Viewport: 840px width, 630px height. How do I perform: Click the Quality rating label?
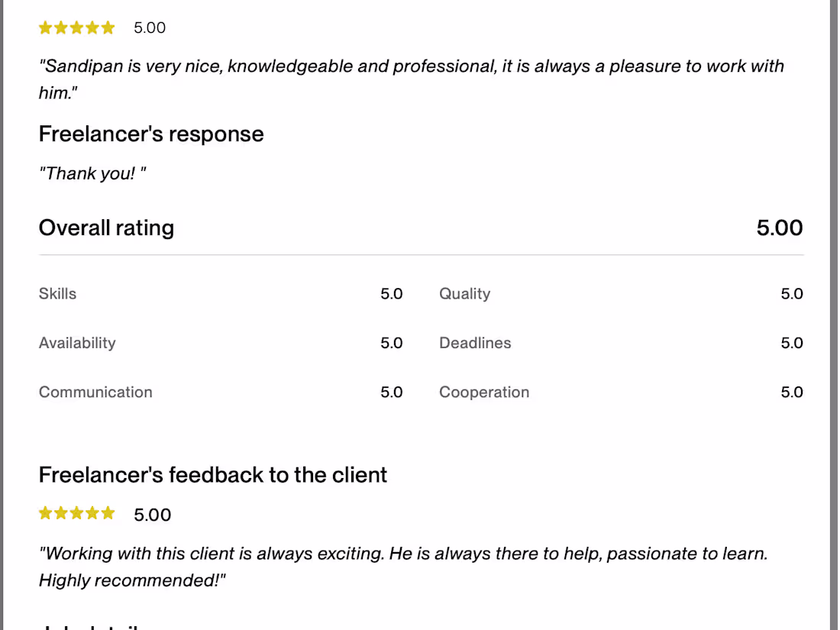tap(464, 294)
